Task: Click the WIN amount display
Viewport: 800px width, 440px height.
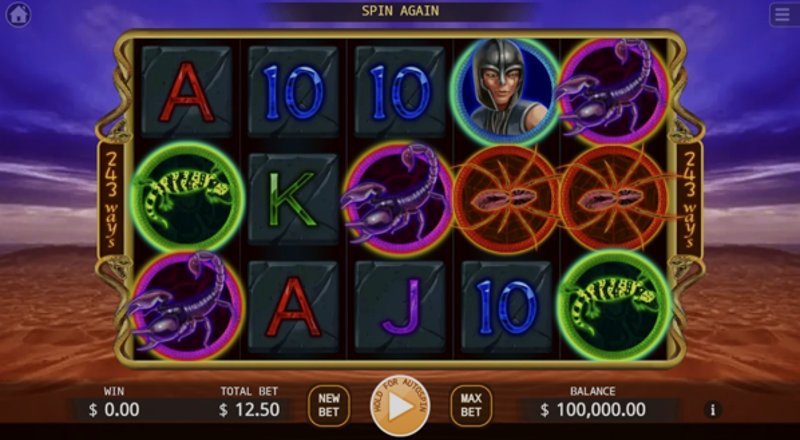Action: [114, 409]
